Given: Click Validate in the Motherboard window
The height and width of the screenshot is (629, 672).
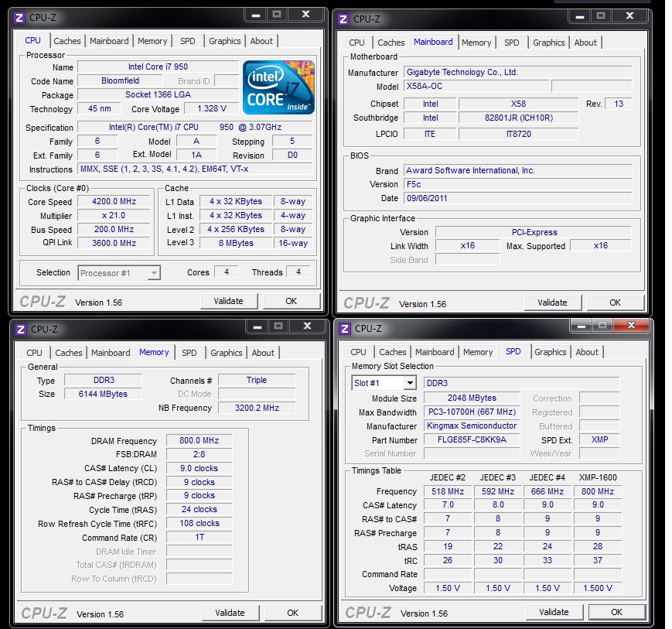Looking at the screenshot, I should (552, 303).
